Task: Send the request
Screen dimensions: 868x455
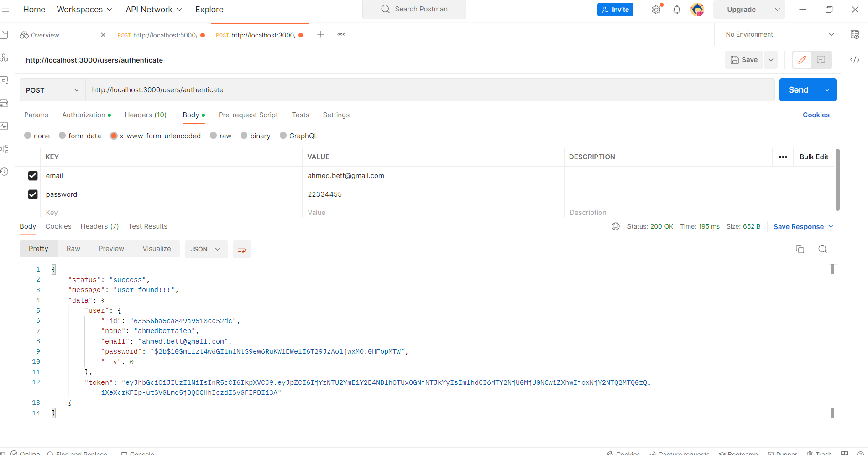Action: pos(799,90)
